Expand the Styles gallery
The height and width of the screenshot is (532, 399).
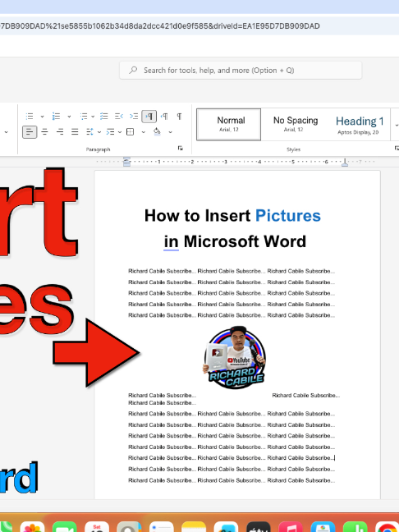point(397,125)
